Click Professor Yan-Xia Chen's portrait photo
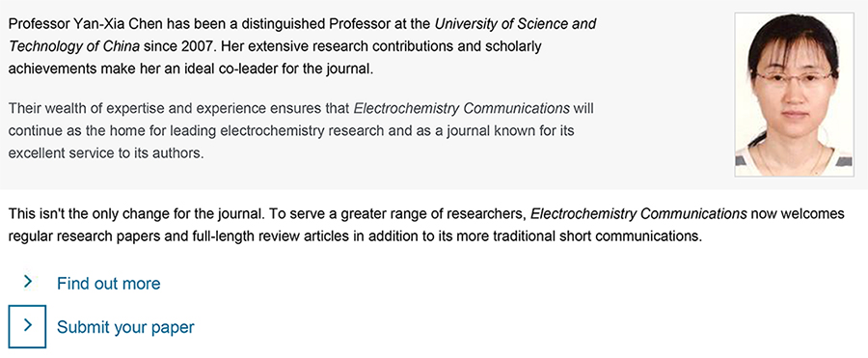868x358 pixels. (794, 95)
